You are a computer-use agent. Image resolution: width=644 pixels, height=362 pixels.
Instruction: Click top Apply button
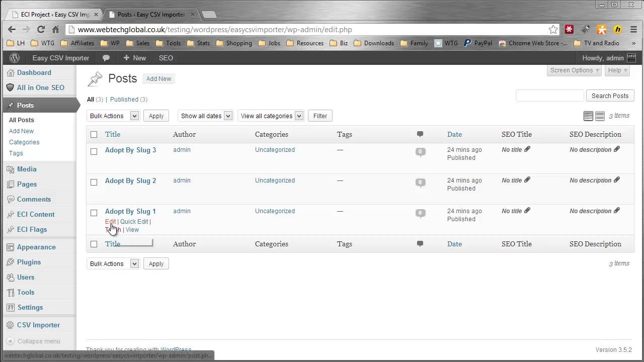tap(156, 116)
